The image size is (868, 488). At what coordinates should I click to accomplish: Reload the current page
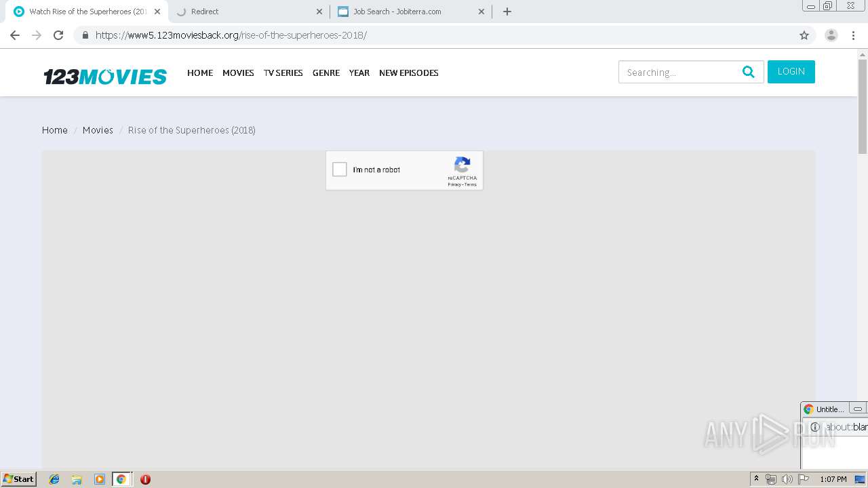click(x=58, y=35)
